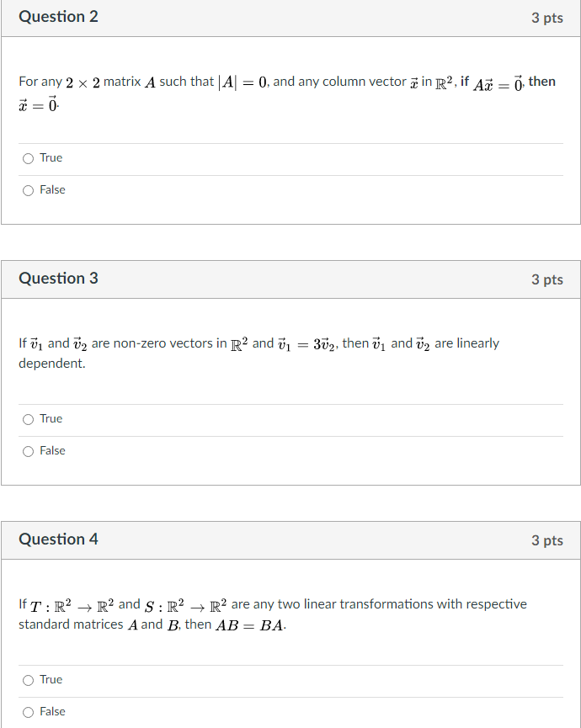Viewport: 581px width, 728px height.
Task: Click the False answer row in Question 4
Action: pos(290,711)
